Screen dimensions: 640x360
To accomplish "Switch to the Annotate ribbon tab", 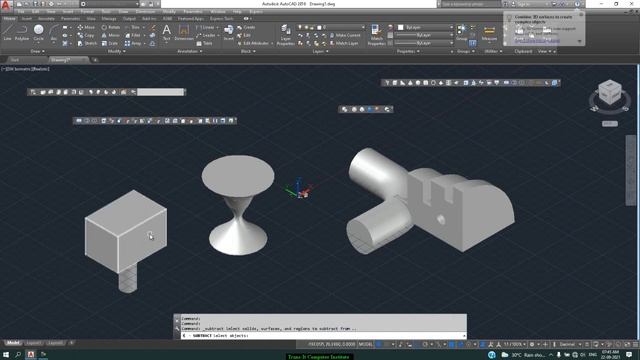I will [46, 19].
